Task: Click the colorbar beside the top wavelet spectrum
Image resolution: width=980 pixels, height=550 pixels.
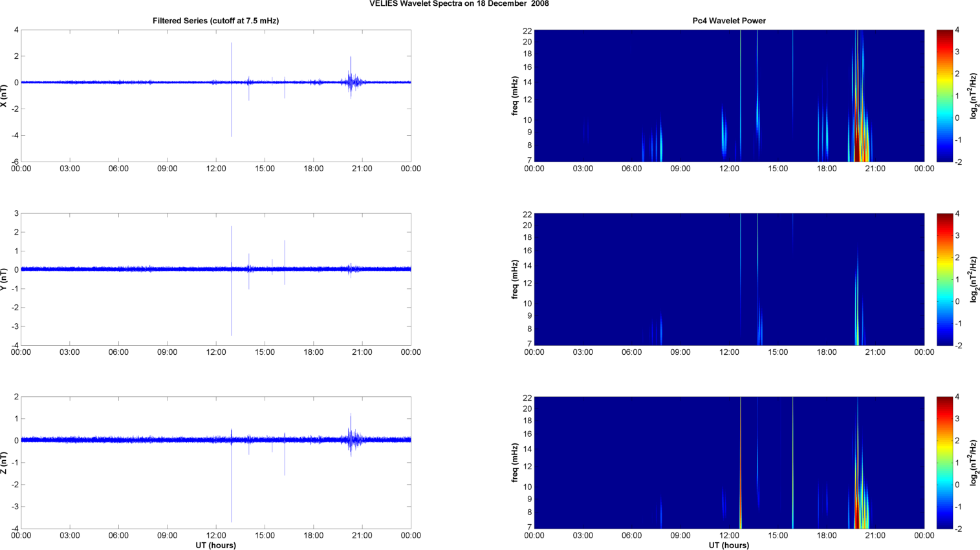Action: click(x=944, y=96)
